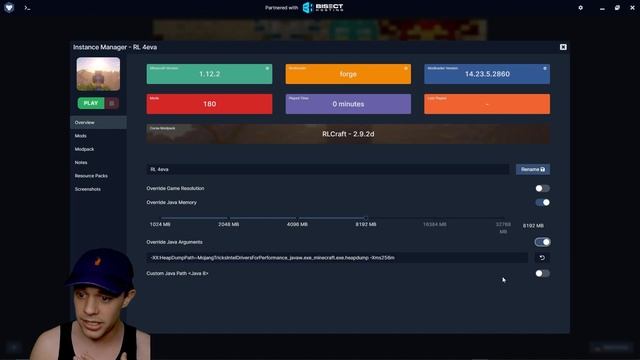The width and height of the screenshot is (640, 360).
Task: Click the instance name input field
Action: pos(327,169)
